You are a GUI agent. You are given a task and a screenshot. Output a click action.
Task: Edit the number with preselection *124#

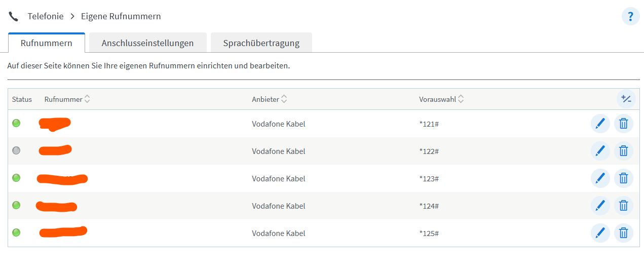point(600,205)
